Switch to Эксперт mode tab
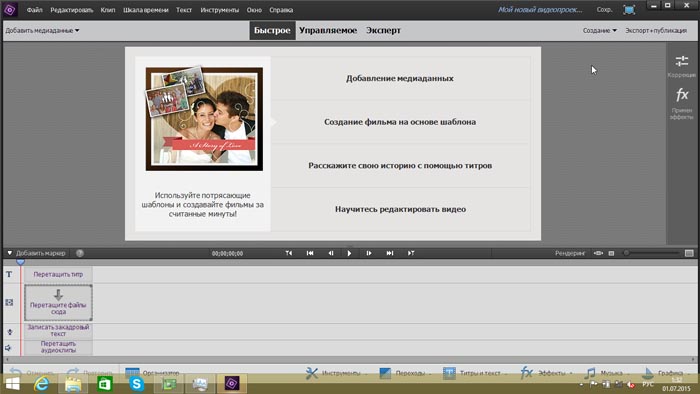The image size is (700, 394). 383,30
